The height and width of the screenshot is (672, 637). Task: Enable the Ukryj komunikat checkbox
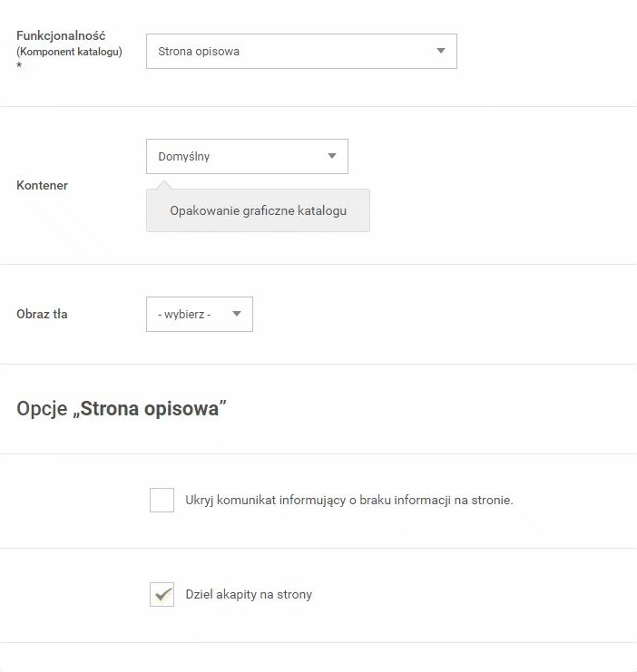pos(162,500)
